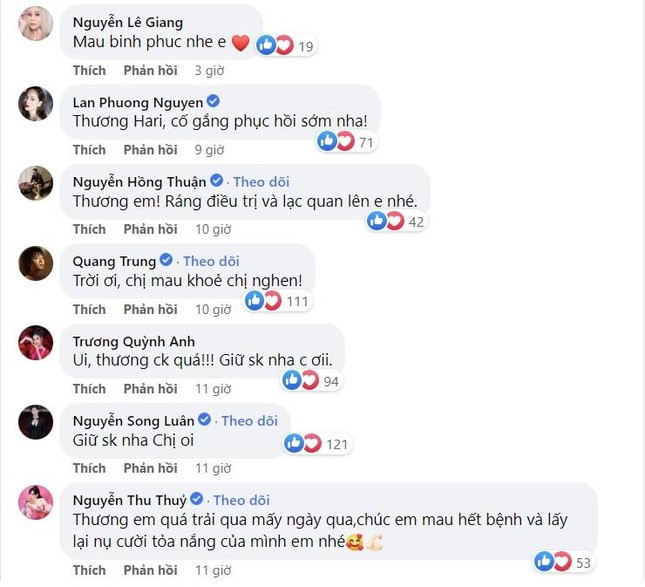Click Lan Phuong Nguyen's avatar
The width and height of the screenshot is (645, 587).
point(36,105)
